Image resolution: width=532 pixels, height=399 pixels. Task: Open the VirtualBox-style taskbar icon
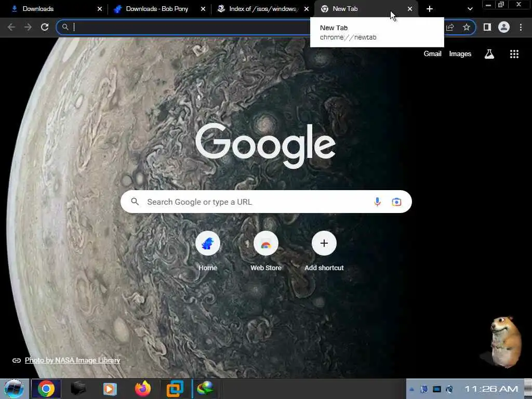175,389
